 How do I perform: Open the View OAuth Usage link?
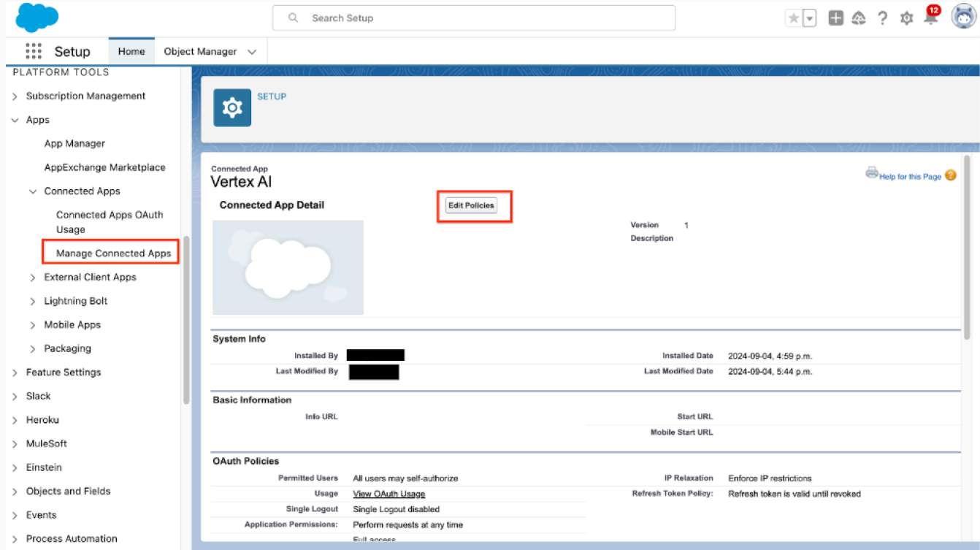pos(388,493)
